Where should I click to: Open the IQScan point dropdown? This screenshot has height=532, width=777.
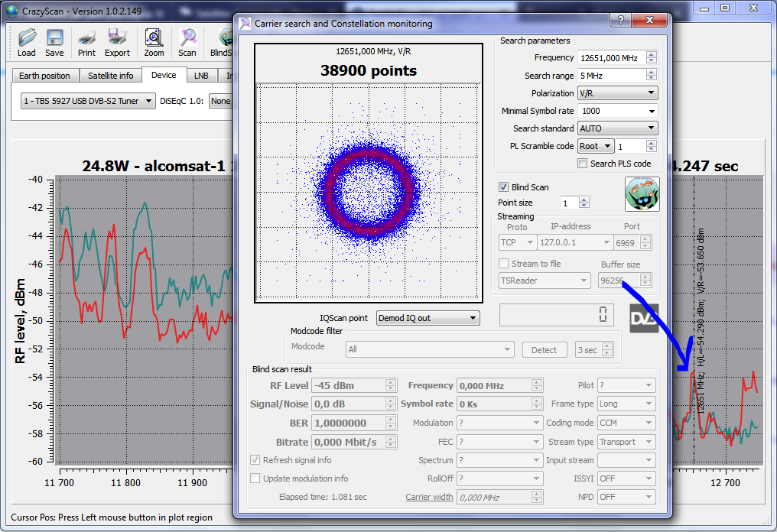point(428,318)
